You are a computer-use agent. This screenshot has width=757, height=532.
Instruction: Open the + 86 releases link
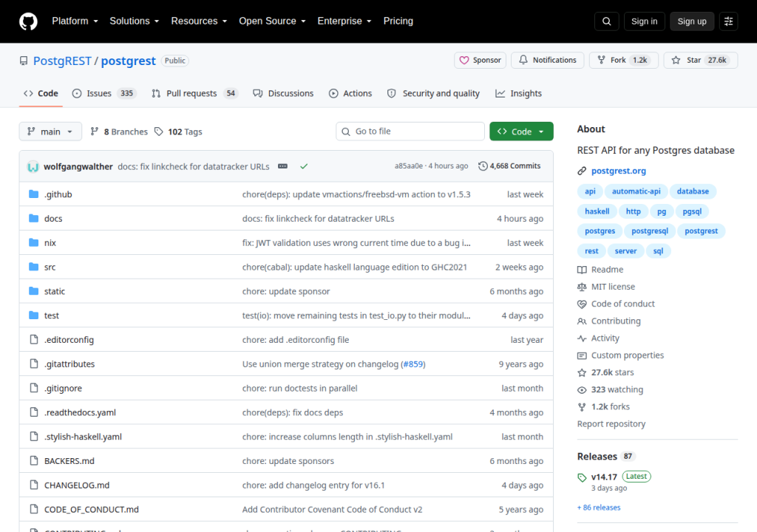pos(599,508)
